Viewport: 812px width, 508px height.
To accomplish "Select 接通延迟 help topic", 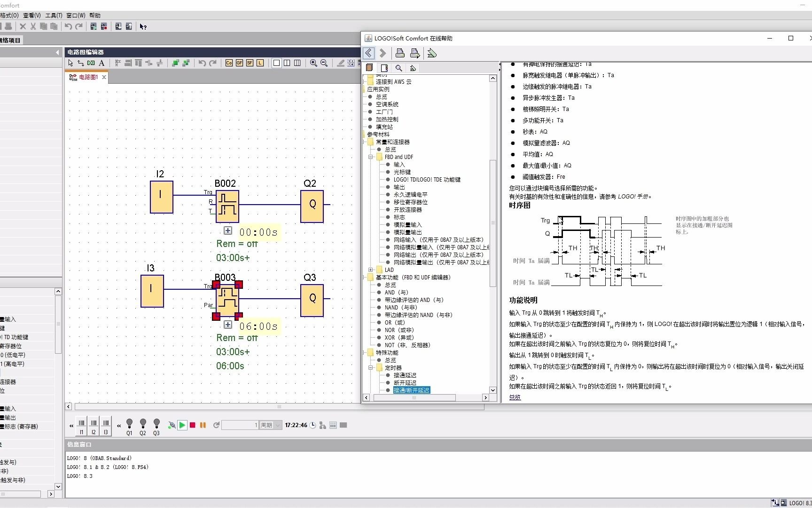I will [405, 375].
